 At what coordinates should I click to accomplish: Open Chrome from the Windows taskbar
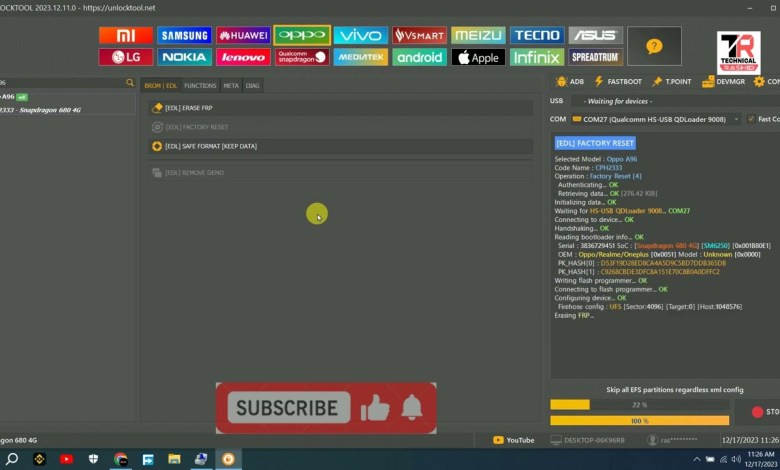[121, 459]
